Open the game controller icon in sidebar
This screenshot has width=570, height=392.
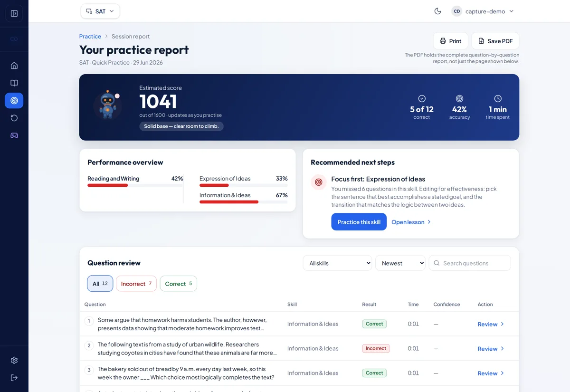click(x=14, y=135)
